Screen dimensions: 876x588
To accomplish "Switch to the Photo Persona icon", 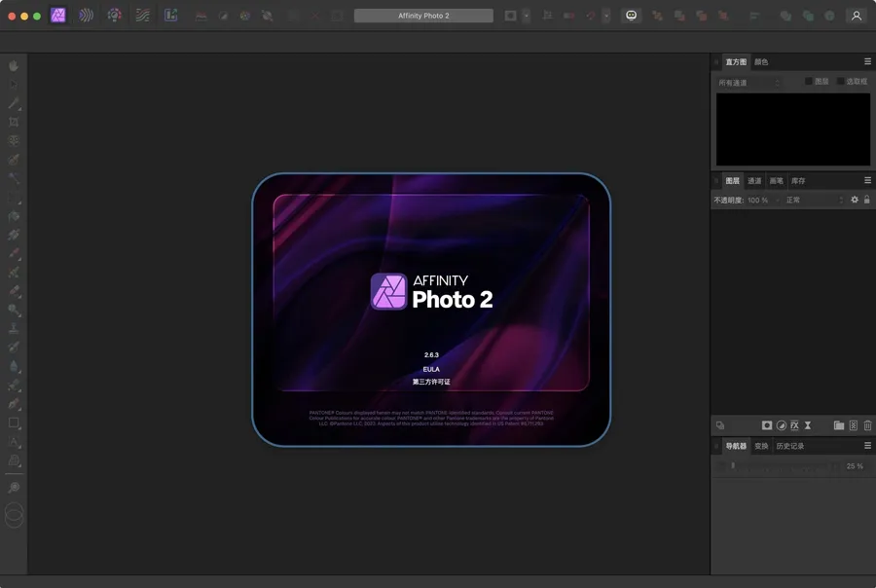I will click(x=58, y=16).
